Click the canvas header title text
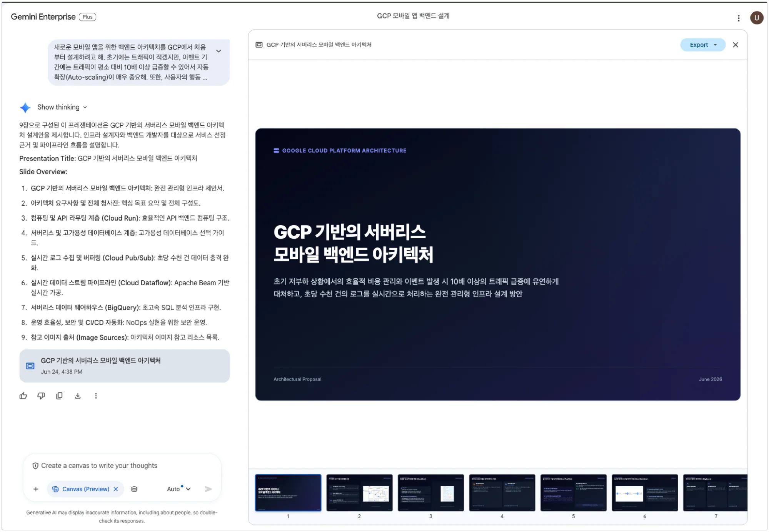 [x=319, y=45]
